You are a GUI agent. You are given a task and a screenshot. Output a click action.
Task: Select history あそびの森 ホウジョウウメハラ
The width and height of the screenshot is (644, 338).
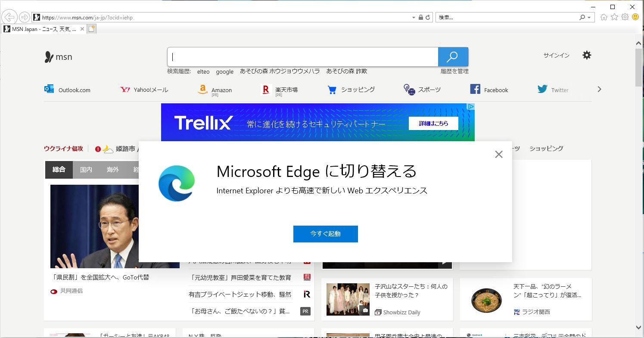(280, 71)
